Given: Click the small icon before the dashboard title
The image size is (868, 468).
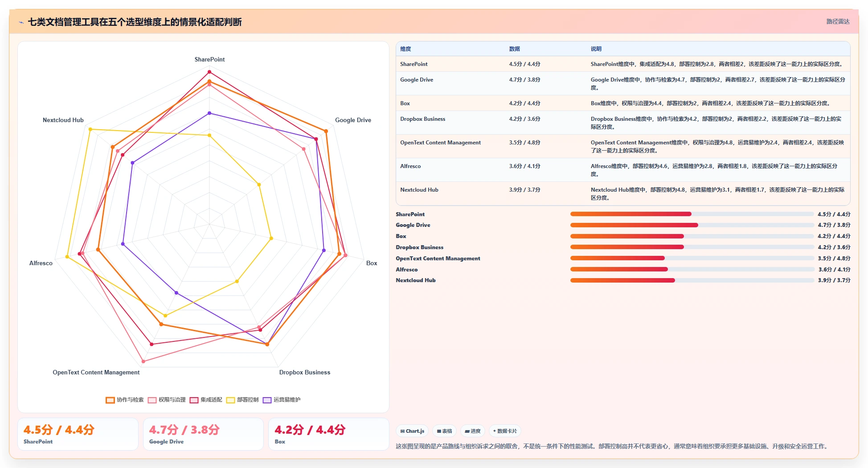Looking at the screenshot, I should (21, 22).
